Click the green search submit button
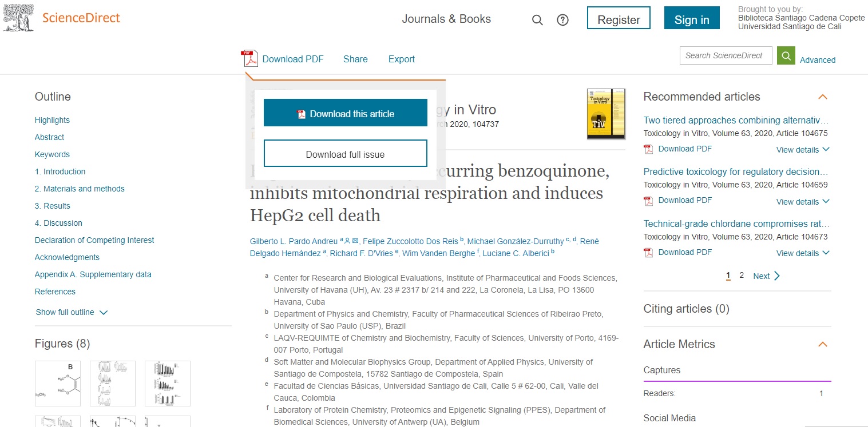Image resolution: width=868 pixels, height=427 pixels. coord(786,55)
